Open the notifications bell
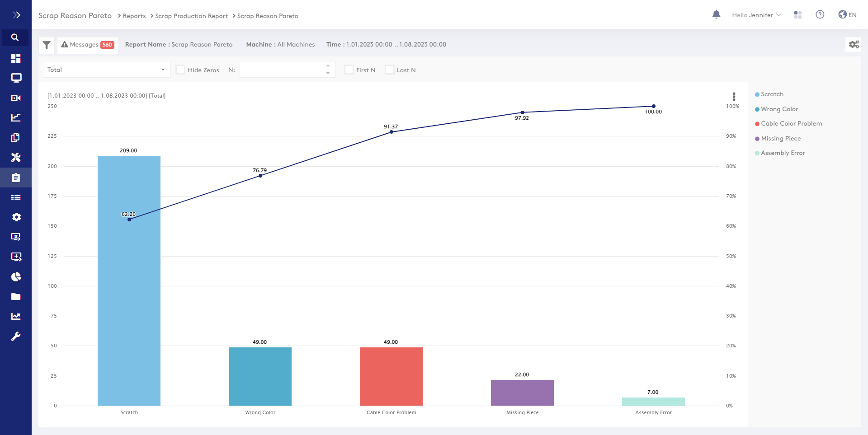Viewport: 868px width, 435px height. 716,15
